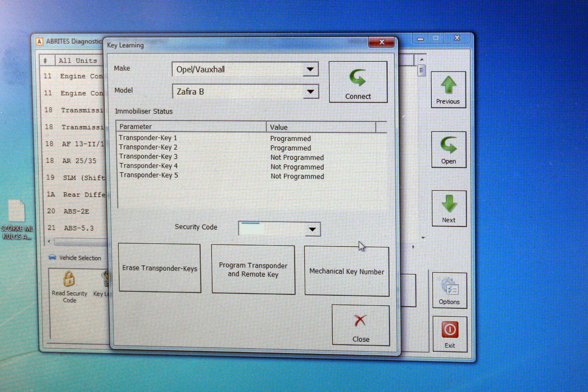Select the Transponder-Key 3 row

tap(252, 157)
